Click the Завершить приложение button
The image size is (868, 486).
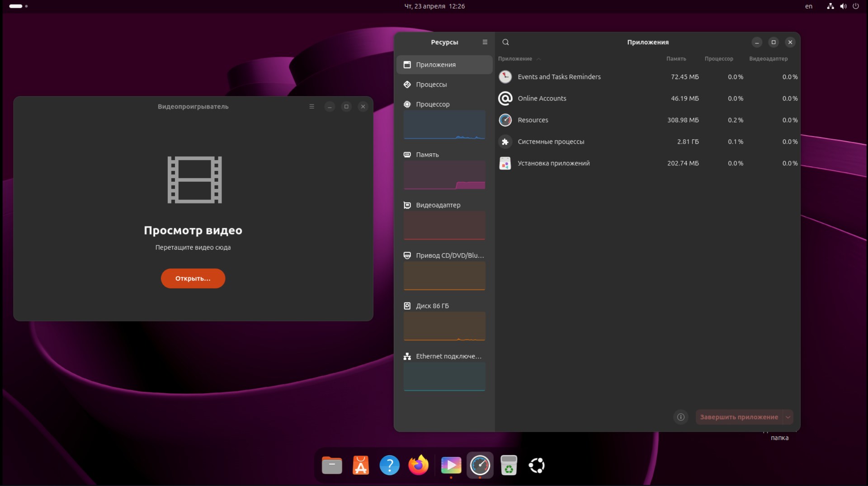739,417
